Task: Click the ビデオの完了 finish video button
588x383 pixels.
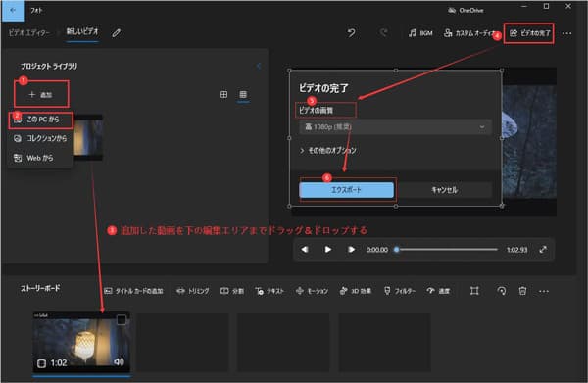Action: click(x=529, y=33)
